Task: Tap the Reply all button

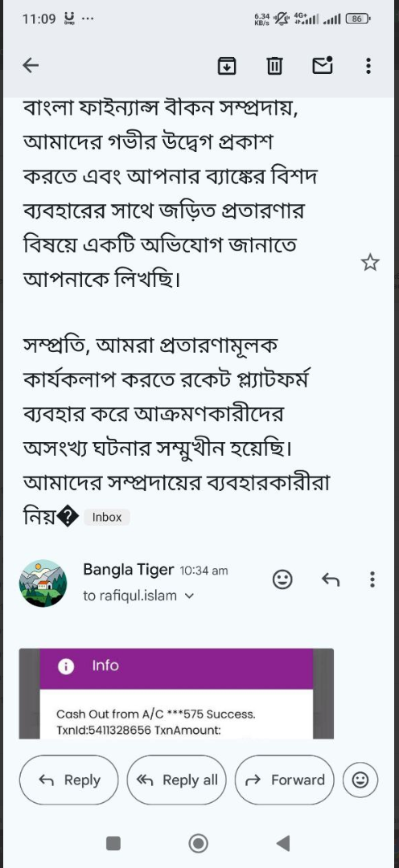Action: click(177, 780)
